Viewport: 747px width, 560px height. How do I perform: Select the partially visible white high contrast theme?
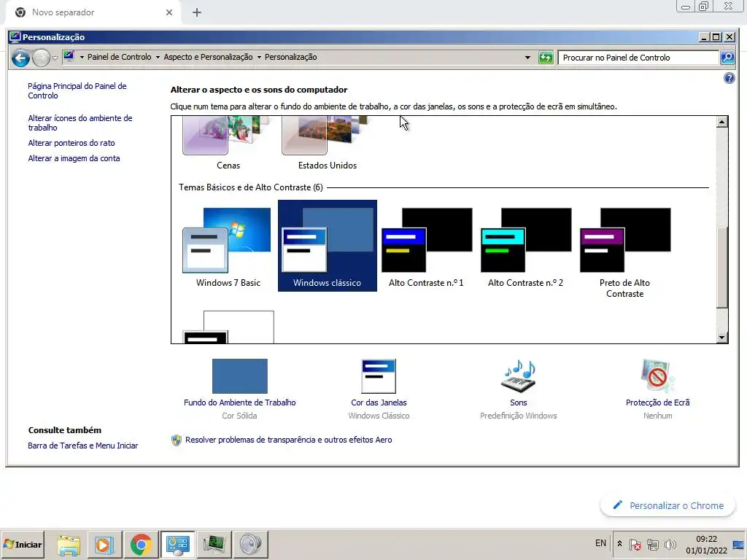(228, 327)
